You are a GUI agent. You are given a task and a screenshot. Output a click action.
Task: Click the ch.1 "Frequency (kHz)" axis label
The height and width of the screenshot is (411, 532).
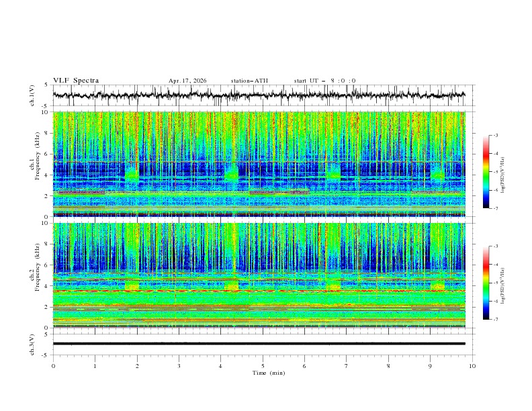[x=38, y=156]
